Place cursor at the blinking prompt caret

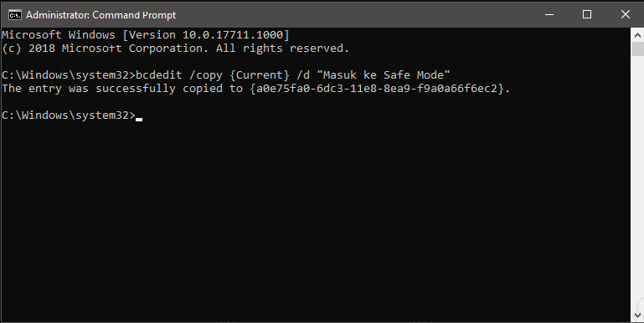pyautogui.click(x=139, y=120)
